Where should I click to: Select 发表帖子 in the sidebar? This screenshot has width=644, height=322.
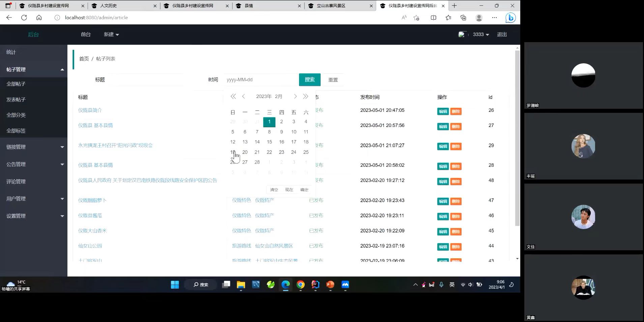tap(16, 100)
